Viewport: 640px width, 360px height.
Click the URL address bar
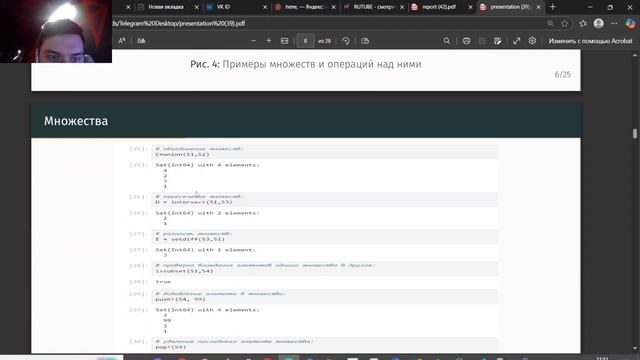coord(327,24)
